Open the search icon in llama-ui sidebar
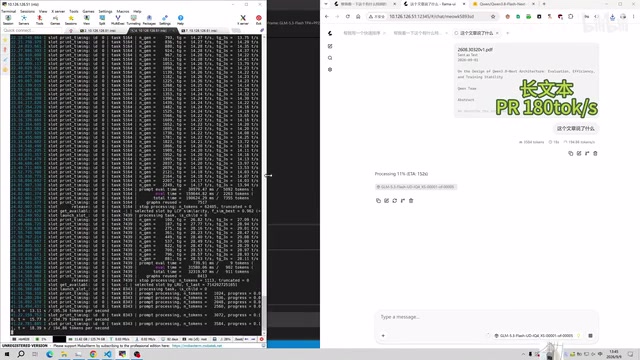 click(330, 58)
